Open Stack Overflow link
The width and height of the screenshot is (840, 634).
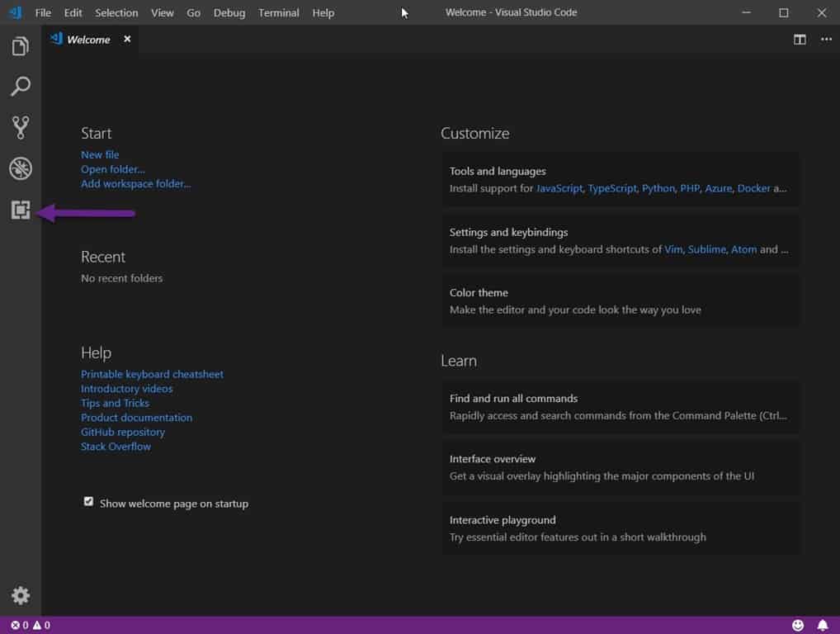116,447
